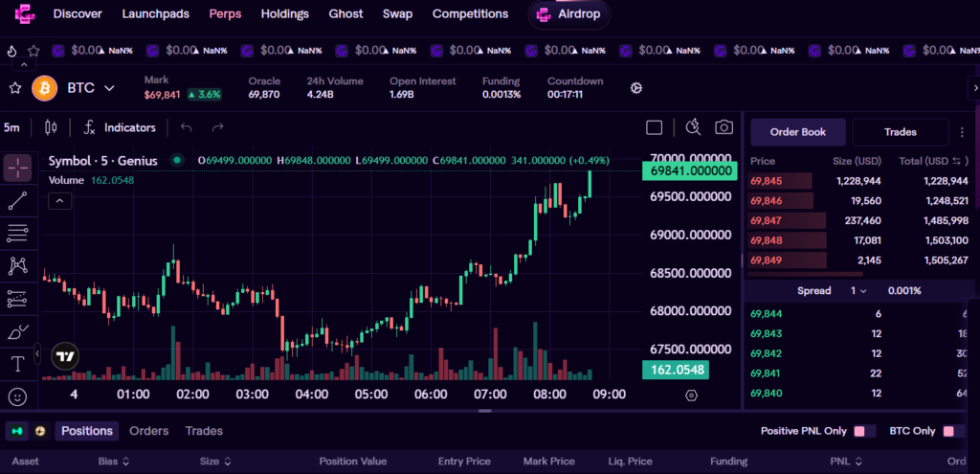
Task: Open the candlestick chart style icon
Action: pos(51,127)
